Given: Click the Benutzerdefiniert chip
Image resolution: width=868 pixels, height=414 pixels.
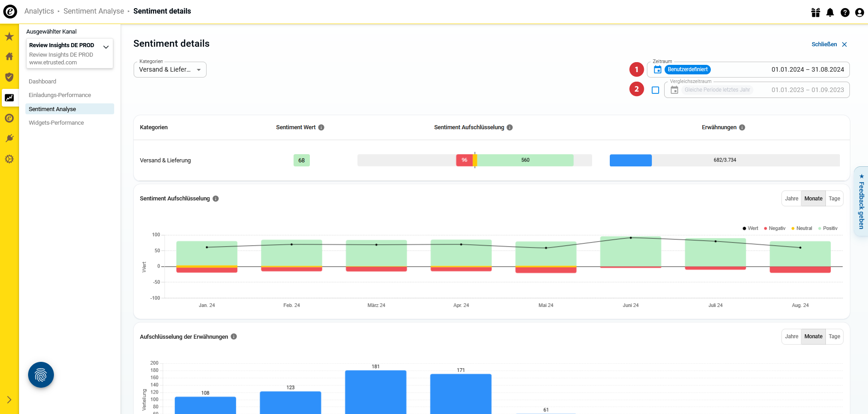Looking at the screenshot, I should [687, 69].
